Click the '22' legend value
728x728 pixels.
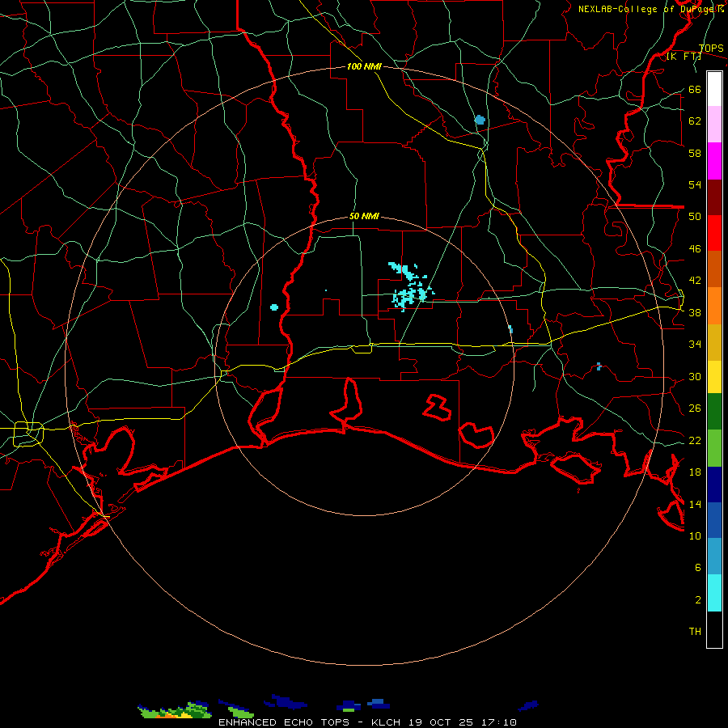[x=695, y=440]
